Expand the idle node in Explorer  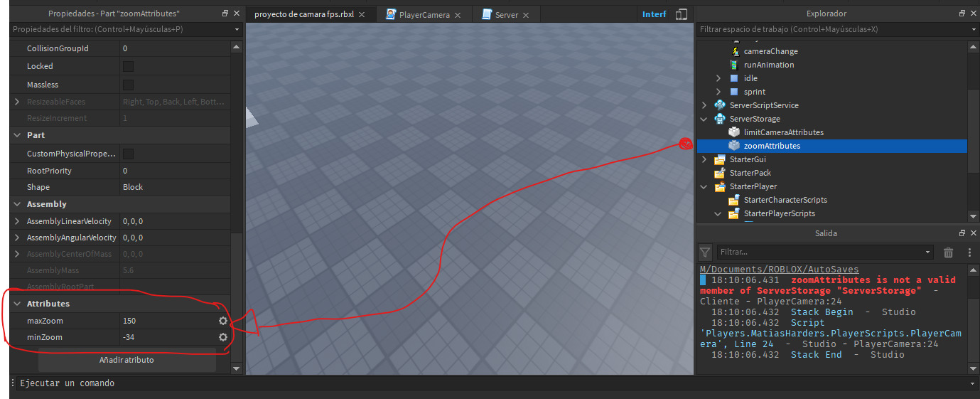click(x=718, y=78)
